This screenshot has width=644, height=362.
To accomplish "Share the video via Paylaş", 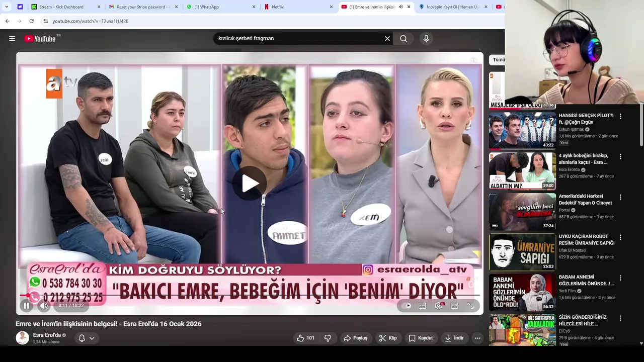I will click(355, 338).
